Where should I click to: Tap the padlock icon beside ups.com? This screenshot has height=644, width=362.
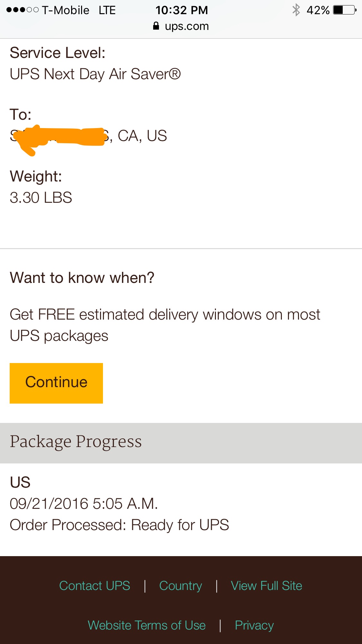click(156, 26)
